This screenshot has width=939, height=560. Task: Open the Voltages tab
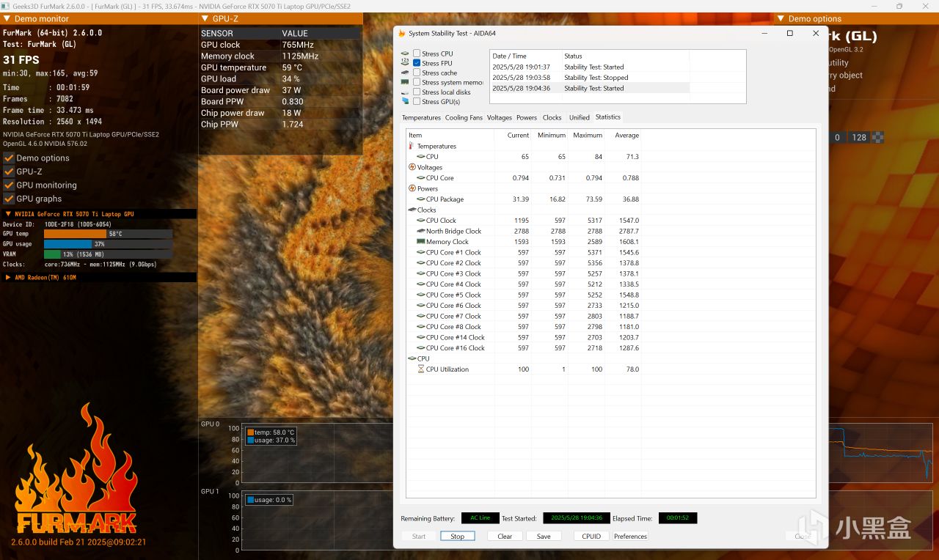pyautogui.click(x=500, y=117)
